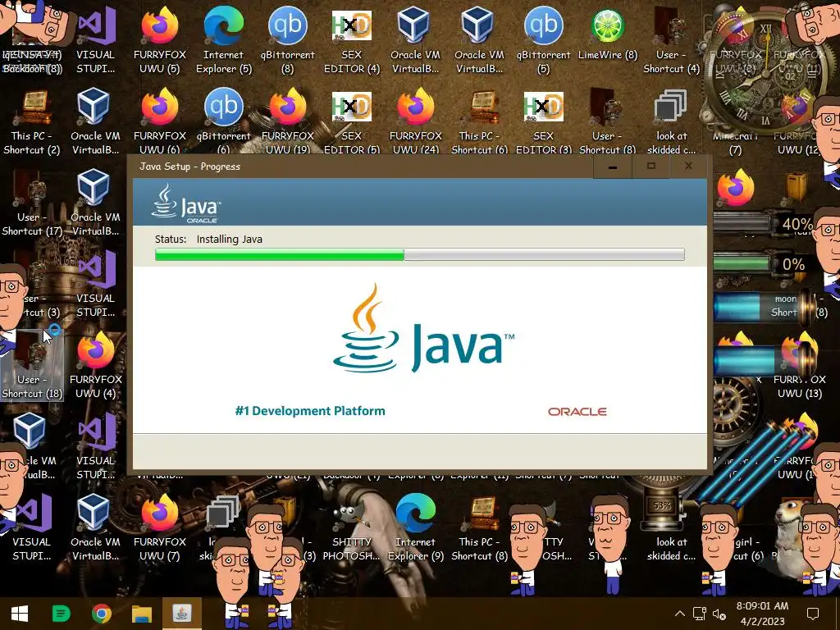
Task: Open the notification center icon
Action: pos(813,614)
